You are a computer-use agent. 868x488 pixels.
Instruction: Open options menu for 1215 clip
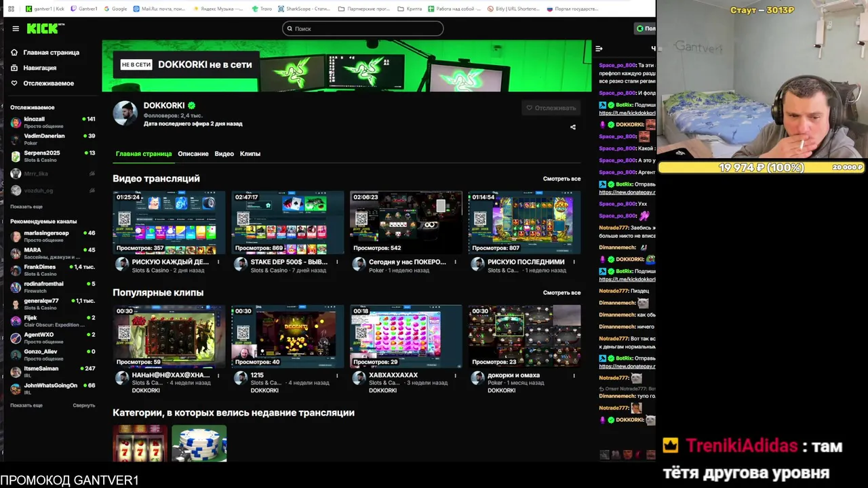(337, 375)
